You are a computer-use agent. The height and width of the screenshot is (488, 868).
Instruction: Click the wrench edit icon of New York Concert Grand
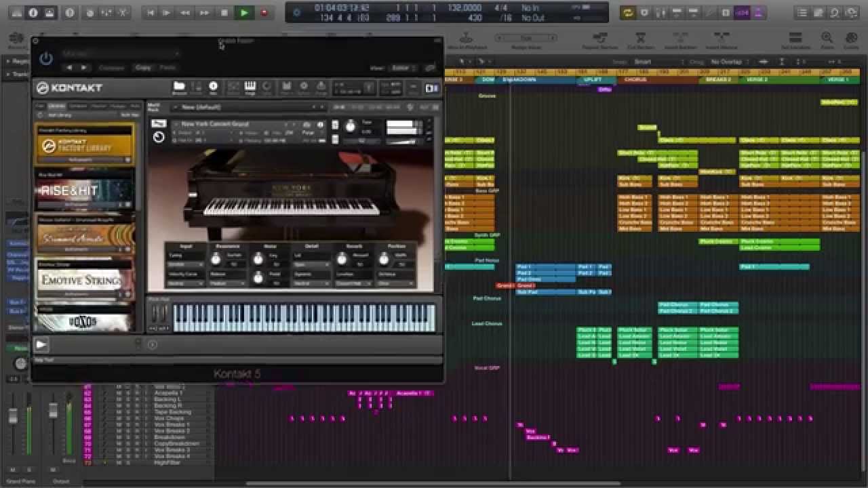pyautogui.click(x=158, y=123)
